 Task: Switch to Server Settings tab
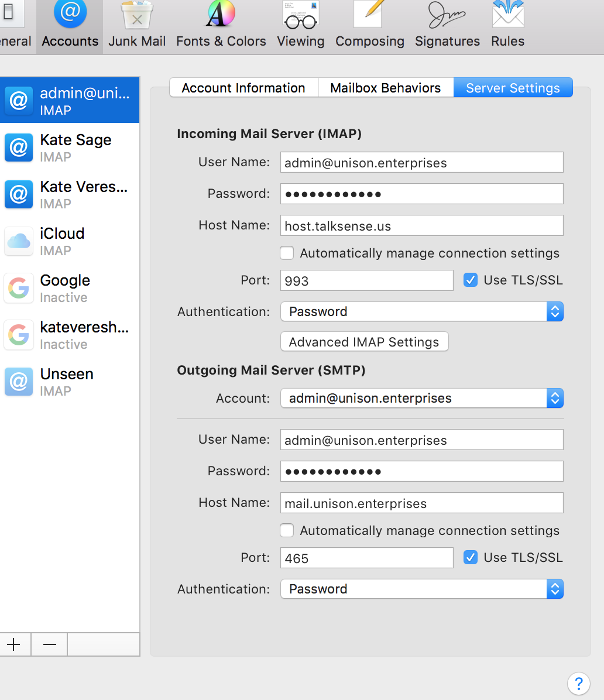513,88
